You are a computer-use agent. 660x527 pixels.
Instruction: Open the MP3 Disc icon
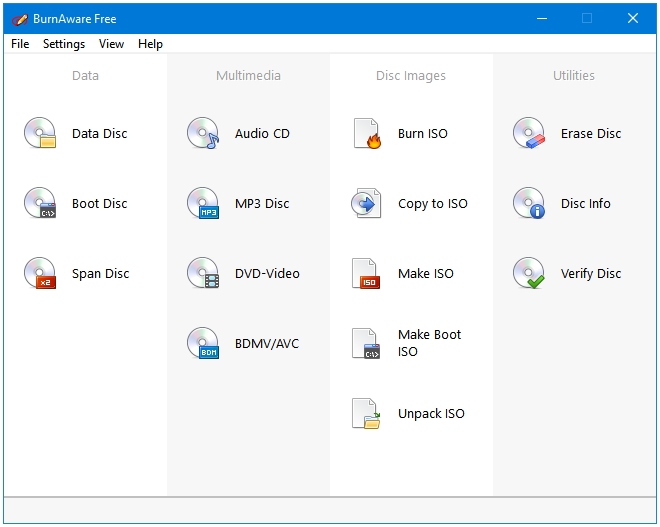click(x=203, y=203)
